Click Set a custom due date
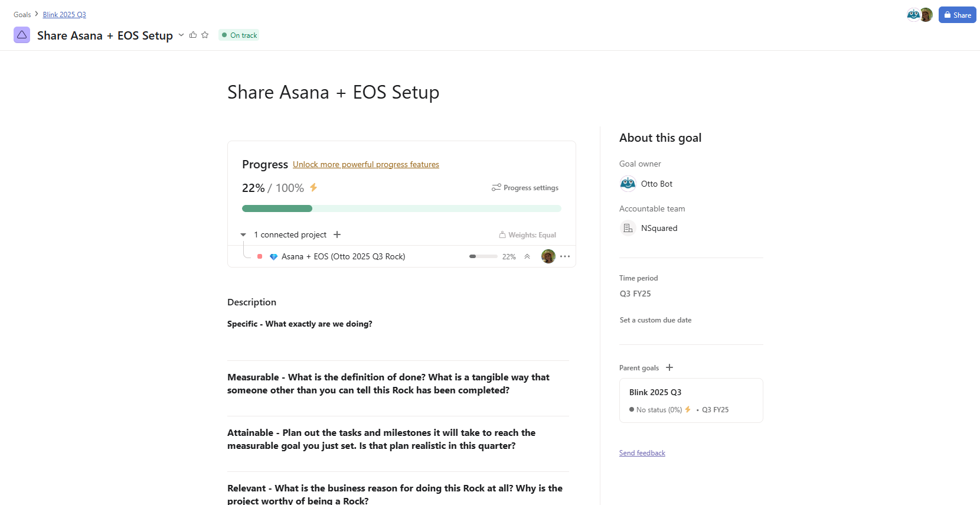Screen dimensions: 980x505 point(655,320)
